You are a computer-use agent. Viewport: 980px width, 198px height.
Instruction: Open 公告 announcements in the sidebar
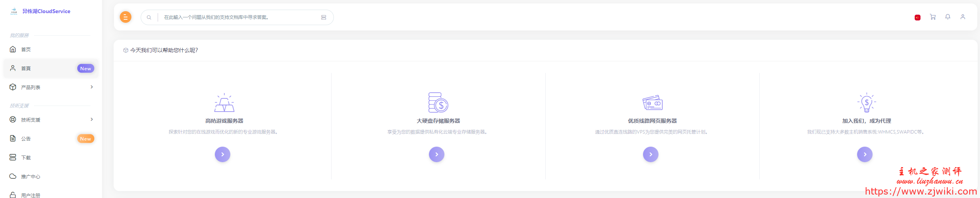[x=26, y=139]
